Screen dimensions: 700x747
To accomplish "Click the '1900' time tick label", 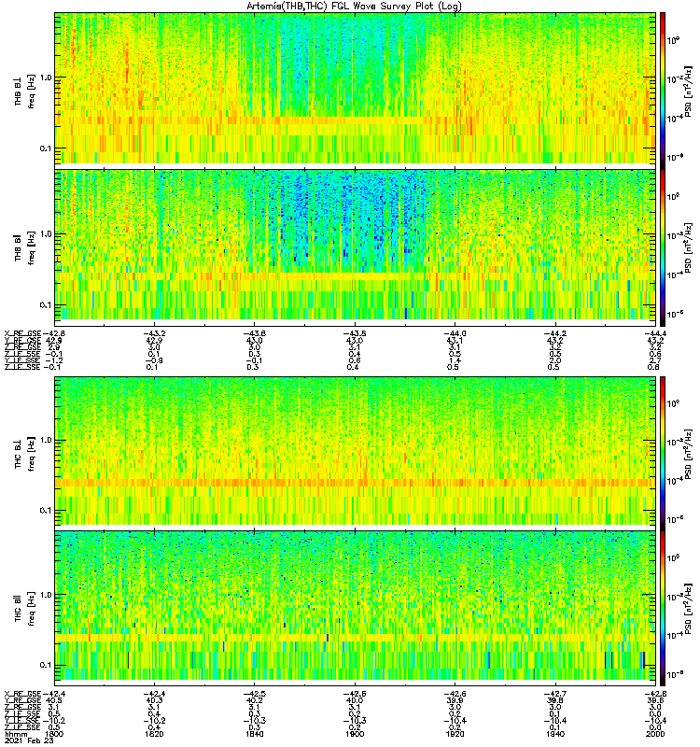I will click(x=355, y=734).
